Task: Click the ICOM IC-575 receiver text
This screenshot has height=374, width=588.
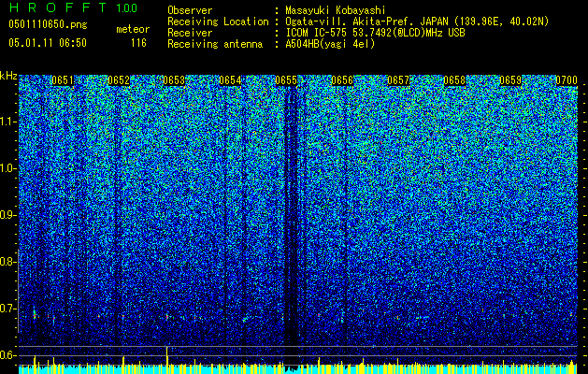Action: click(375, 33)
